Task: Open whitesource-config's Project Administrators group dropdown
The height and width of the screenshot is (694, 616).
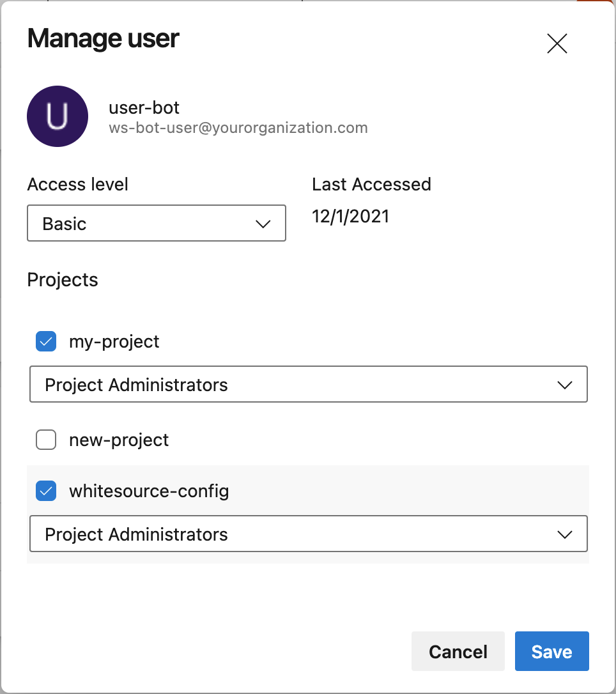Action: pyautogui.click(x=308, y=534)
